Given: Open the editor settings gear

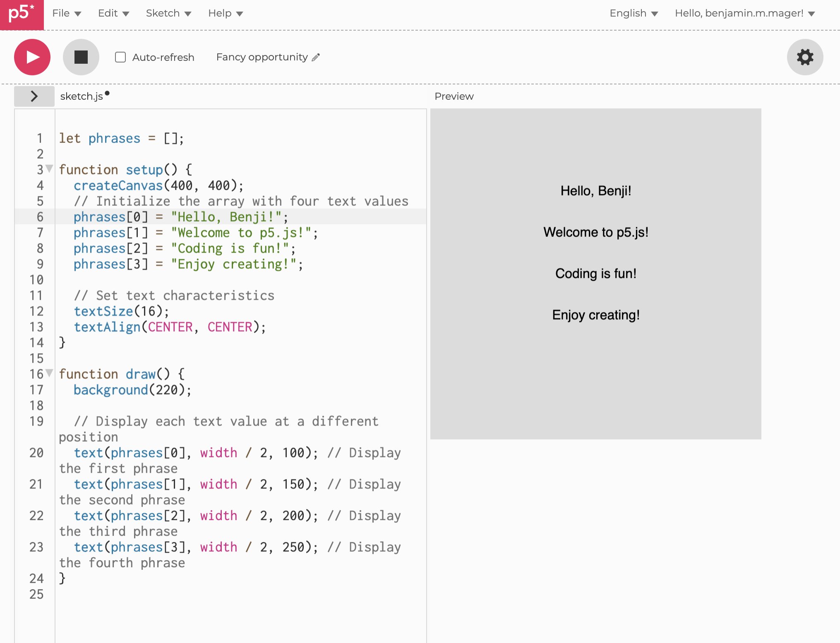Looking at the screenshot, I should click(x=804, y=57).
